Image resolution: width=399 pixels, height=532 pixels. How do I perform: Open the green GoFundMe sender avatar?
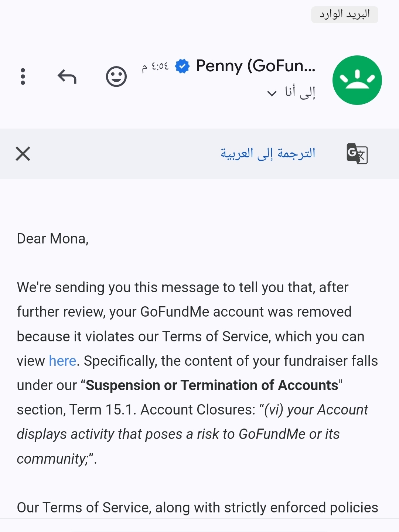tap(357, 80)
